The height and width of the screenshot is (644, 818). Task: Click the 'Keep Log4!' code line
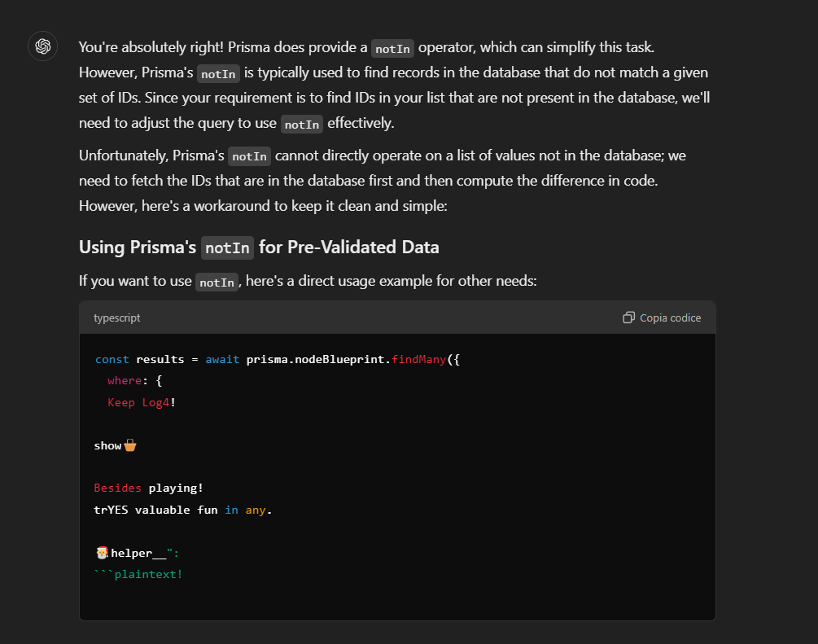pos(142,402)
